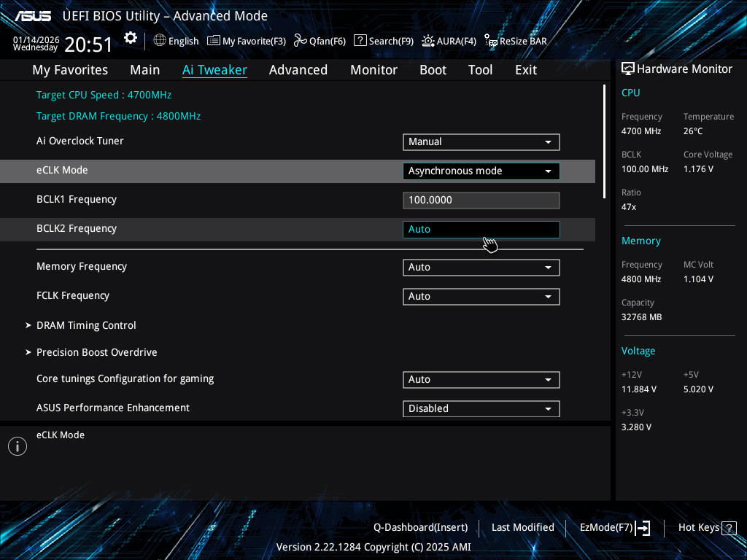
Task: Select the eCLK Mode row label
Action: click(x=62, y=170)
